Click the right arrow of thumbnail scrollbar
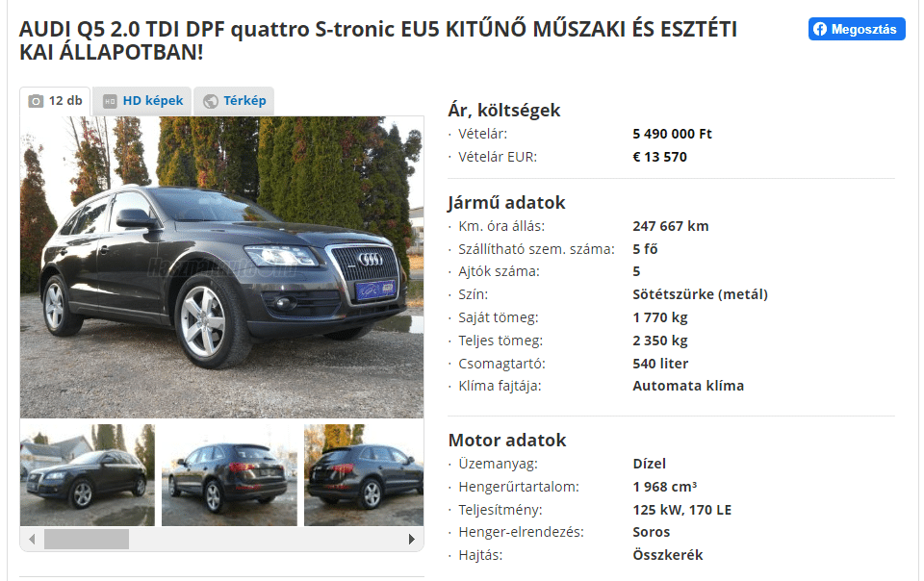This screenshot has height=581, width=924. coord(412,540)
